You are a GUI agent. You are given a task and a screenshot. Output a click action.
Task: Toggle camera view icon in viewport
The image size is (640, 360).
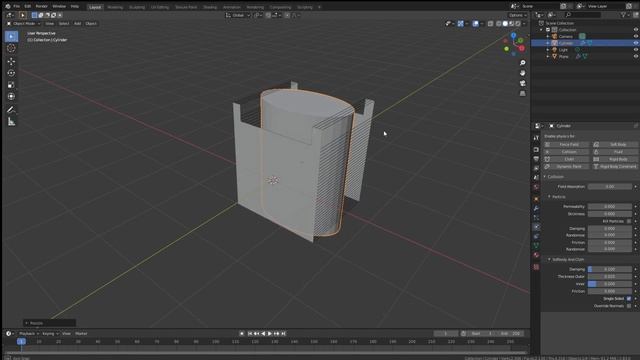tap(522, 83)
